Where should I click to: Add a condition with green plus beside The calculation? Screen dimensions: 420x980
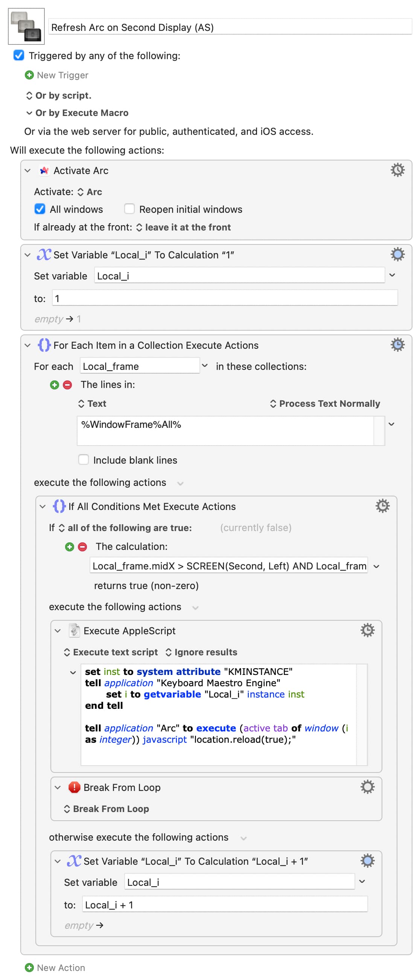coord(69,547)
